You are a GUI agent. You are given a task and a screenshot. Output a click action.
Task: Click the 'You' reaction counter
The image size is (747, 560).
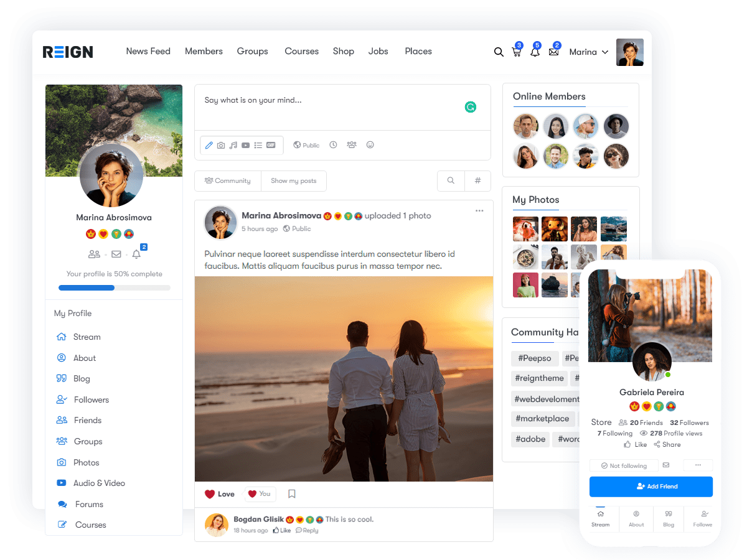coord(260,494)
